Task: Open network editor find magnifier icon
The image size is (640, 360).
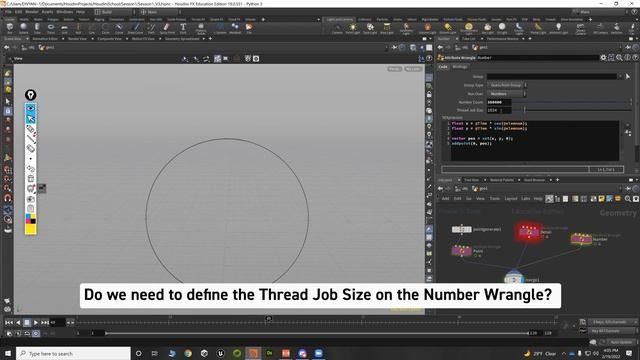Action: coord(628,199)
